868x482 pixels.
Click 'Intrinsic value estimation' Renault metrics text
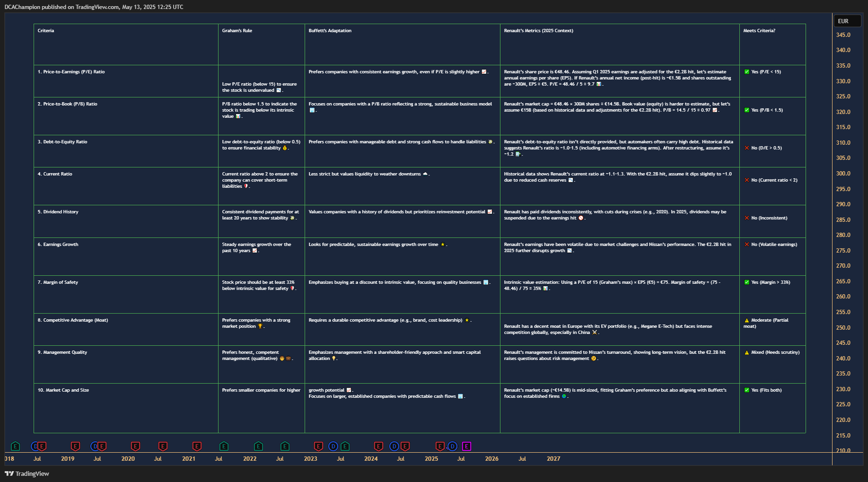tap(612, 285)
